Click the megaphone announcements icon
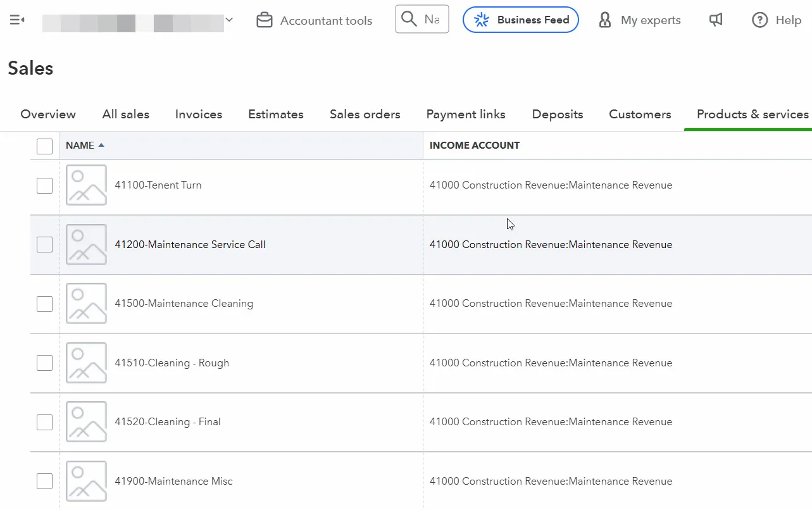Screen dimensions: 812x510 pyautogui.click(x=716, y=20)
